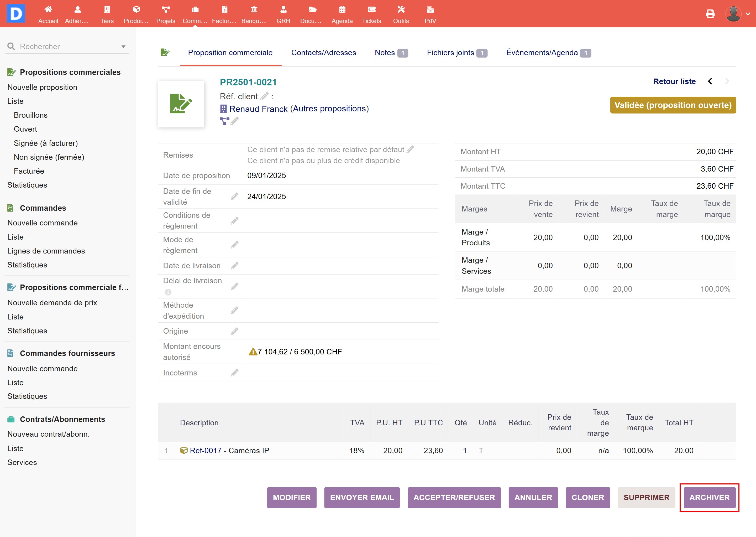Click the info icon near Délai de livraison

click(x=168, y=292)
